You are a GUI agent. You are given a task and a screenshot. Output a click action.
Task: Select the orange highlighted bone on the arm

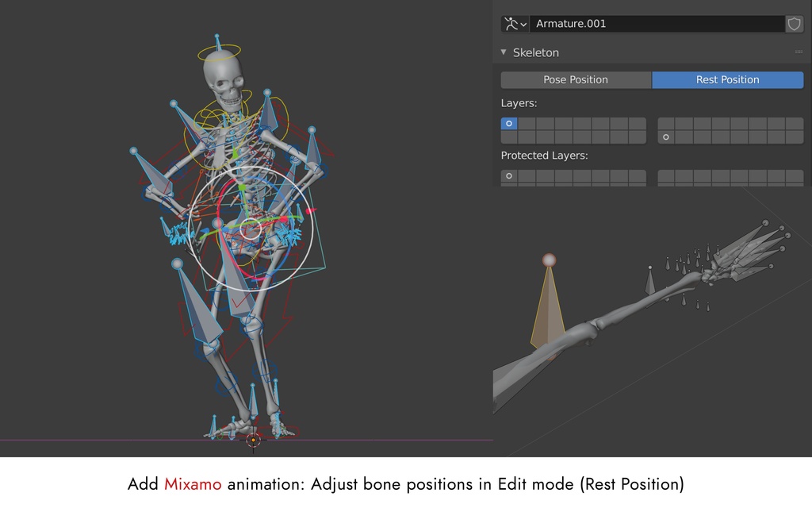pyautogui.click(x=548, y=307)
